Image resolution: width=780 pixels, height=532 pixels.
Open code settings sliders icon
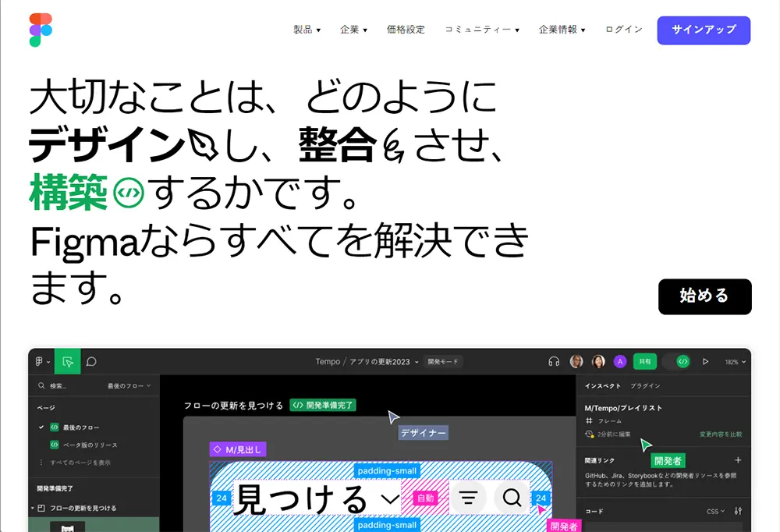pyautogui.click(x=738, y=511)
